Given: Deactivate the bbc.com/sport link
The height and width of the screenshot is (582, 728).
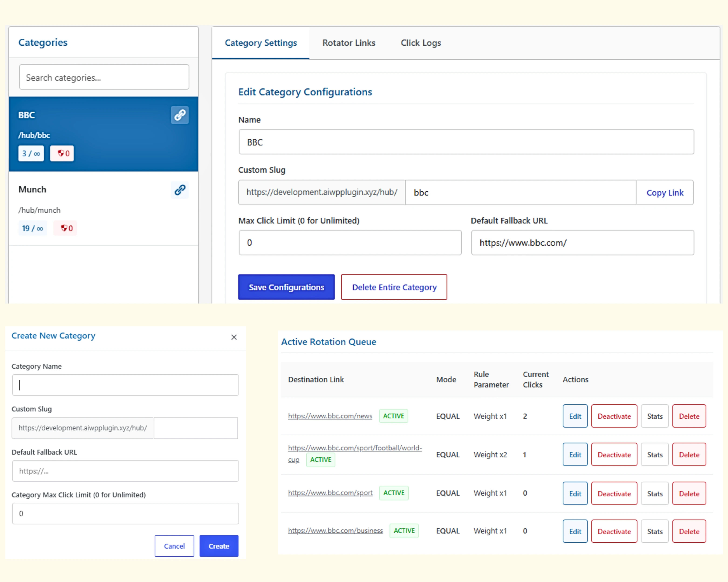Looking at the screenshot, I should [614, 494].
